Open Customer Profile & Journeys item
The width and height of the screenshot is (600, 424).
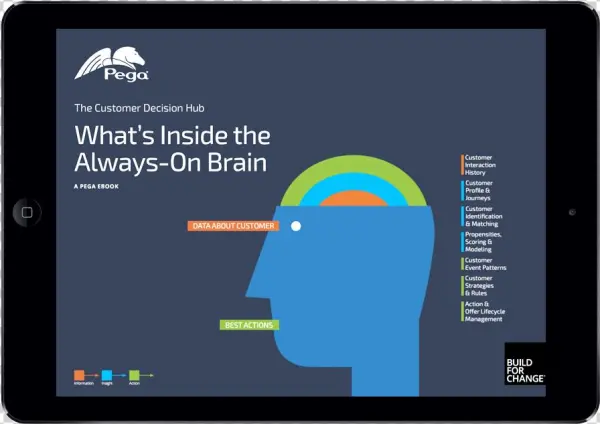[482, 190]
